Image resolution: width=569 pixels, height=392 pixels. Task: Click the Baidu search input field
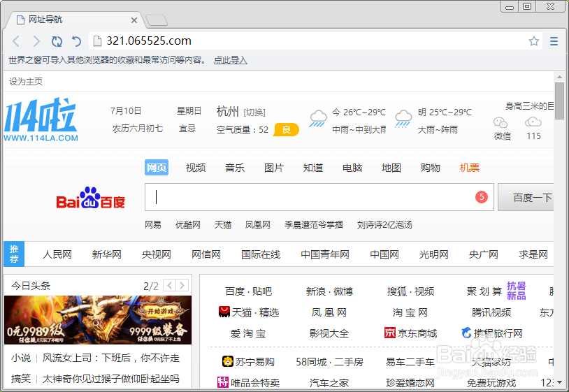[x=319, y=197]
